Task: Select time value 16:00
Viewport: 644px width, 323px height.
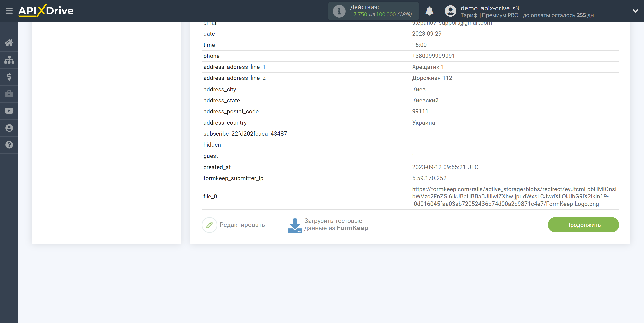Action: point(419,45)
